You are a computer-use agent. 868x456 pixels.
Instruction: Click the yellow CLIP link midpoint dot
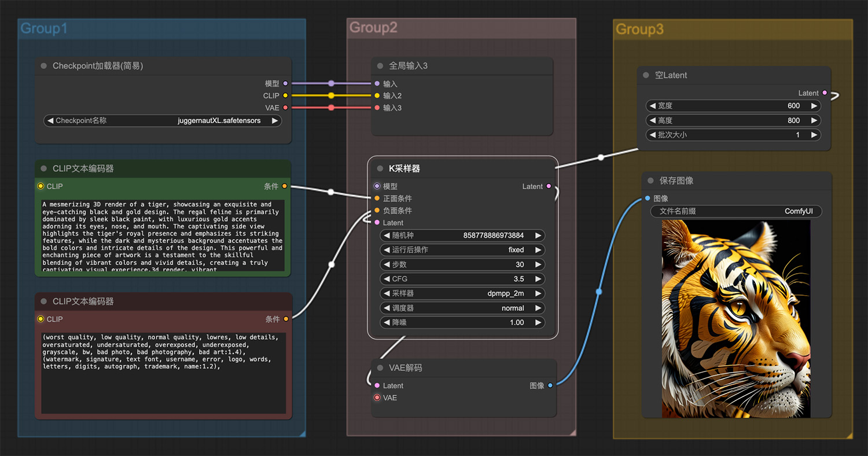[331, 95]
